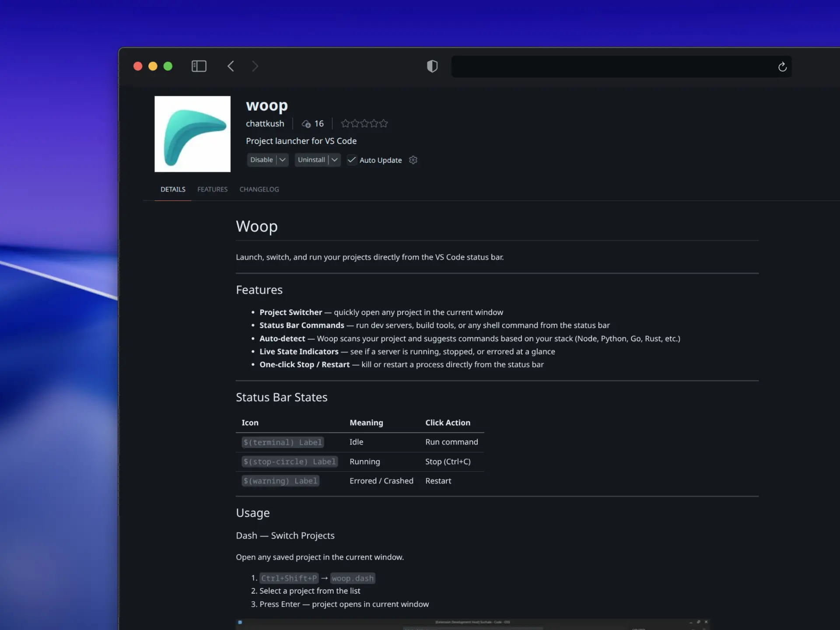Image resolution: width=840 pixels, height=630 pixels.
Task: Click '$(stop-circle) Label' code cell
Action: (x=290, y=462)
